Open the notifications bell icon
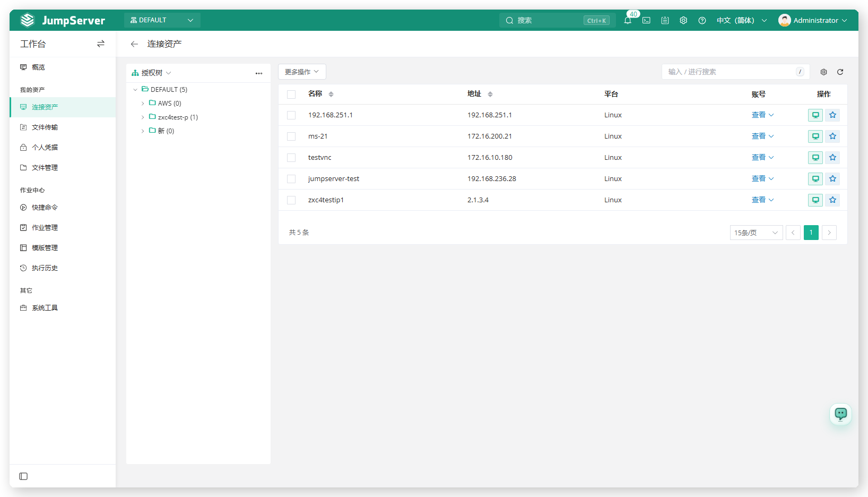The height and width of the screenshot is (497, 868). [x=628, y=20]
